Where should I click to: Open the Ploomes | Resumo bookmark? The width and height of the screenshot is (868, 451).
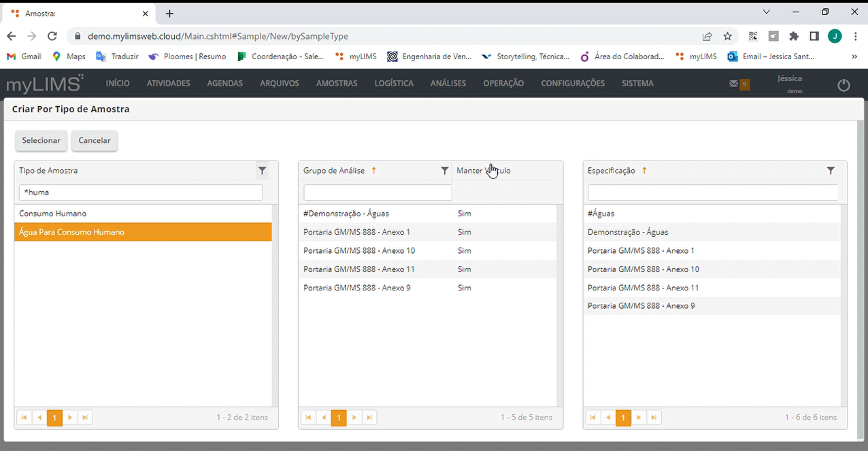click(x=187, y=56)
